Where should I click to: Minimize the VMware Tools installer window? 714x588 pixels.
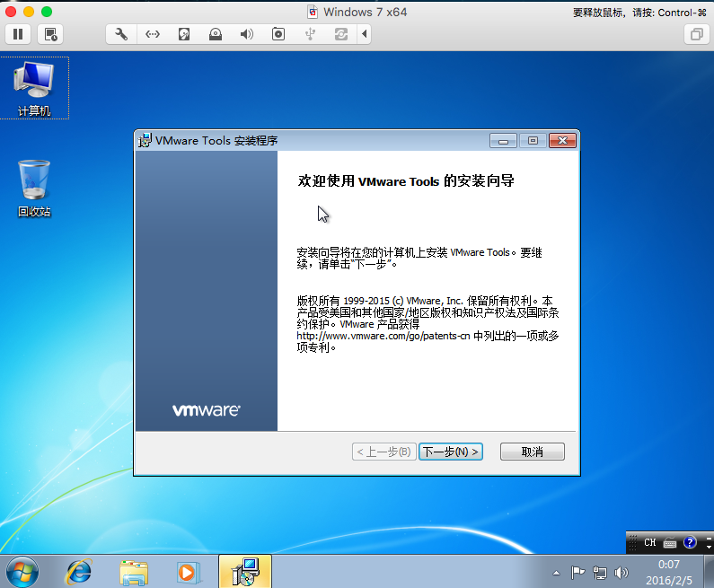(503, 141)
